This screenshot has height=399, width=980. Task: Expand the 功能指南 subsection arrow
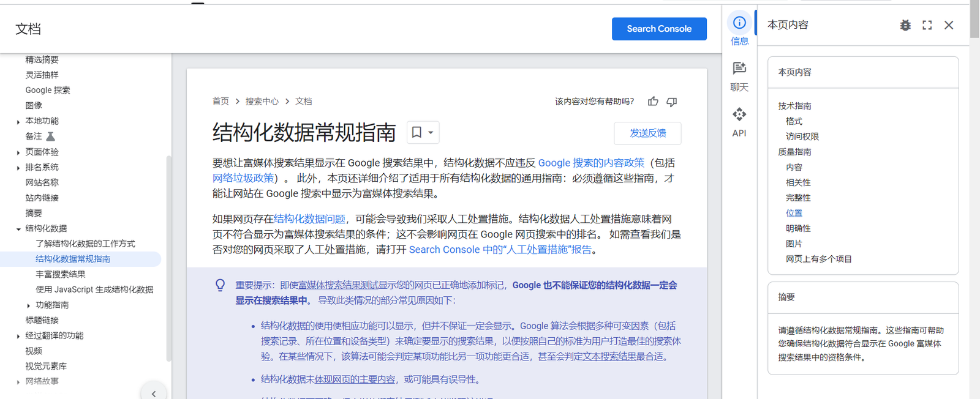28,305
